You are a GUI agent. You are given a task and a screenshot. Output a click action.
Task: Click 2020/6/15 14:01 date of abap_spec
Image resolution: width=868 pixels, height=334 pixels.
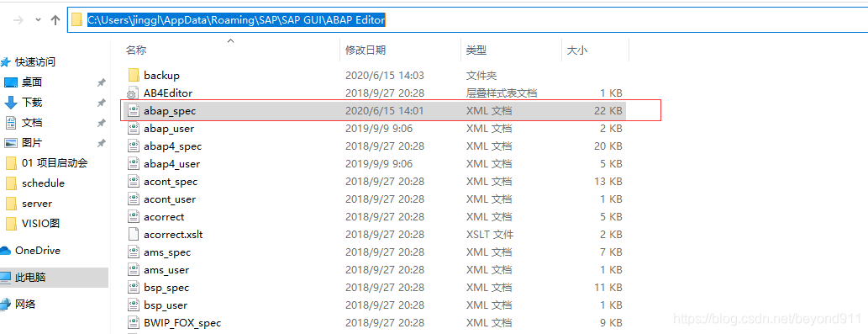coord(385,111)
